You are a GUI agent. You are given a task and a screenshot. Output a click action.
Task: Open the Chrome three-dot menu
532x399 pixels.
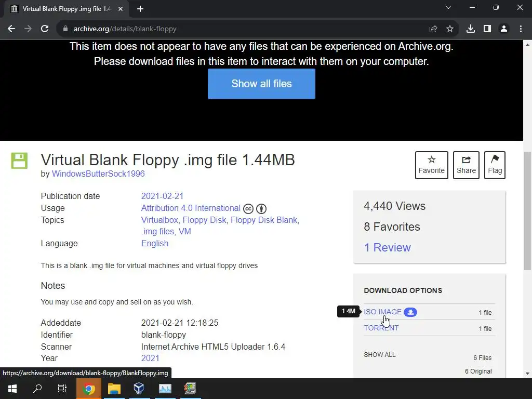(521, 29)
